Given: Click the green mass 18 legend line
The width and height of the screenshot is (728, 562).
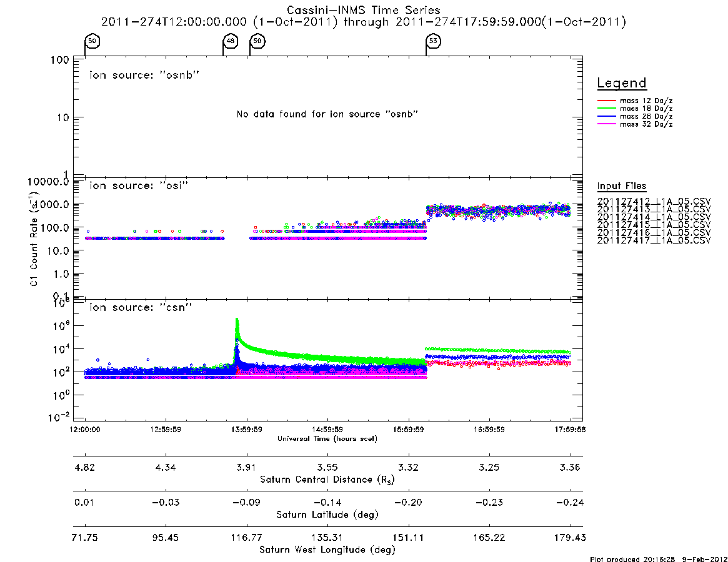Looking at the screenshot, I should pyautogui.click(x=606, y=109).
